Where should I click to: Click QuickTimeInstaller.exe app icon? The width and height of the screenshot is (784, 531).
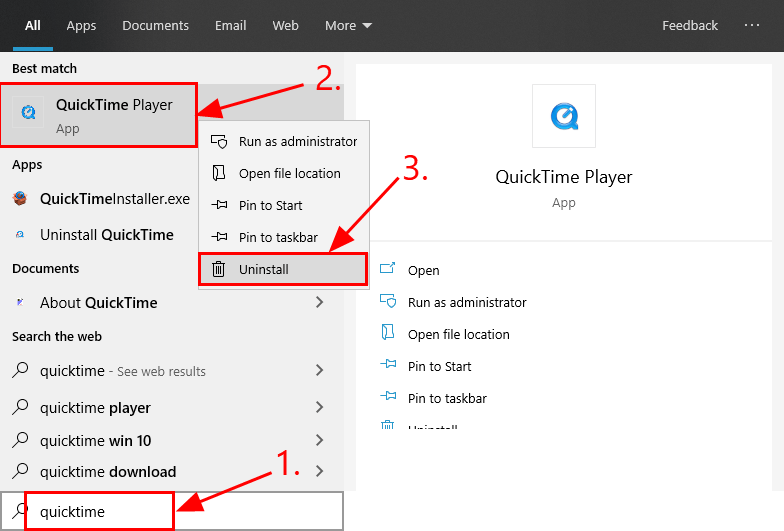(20, 198)
